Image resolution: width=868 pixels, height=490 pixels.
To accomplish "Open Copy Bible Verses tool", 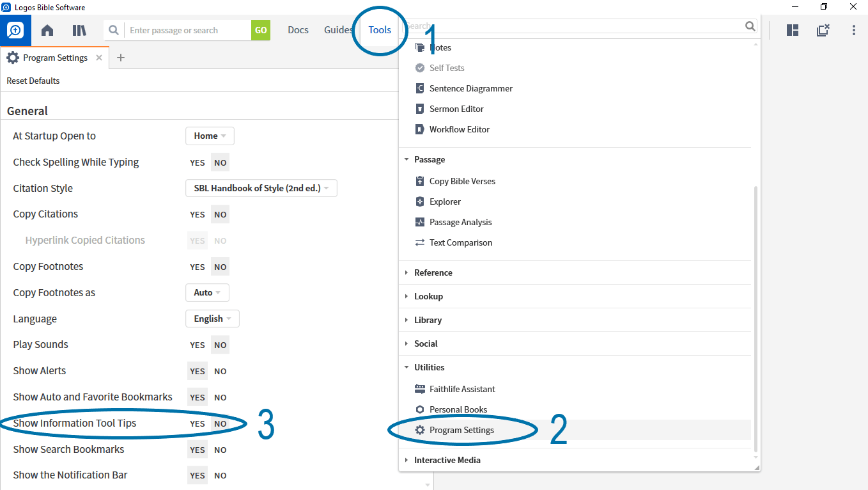I will point(462,181).
